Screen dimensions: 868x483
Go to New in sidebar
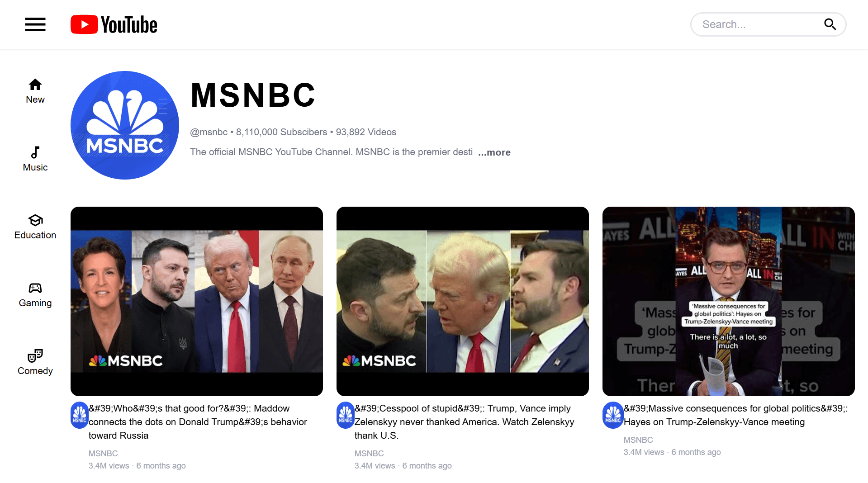(x=35, y=91)
